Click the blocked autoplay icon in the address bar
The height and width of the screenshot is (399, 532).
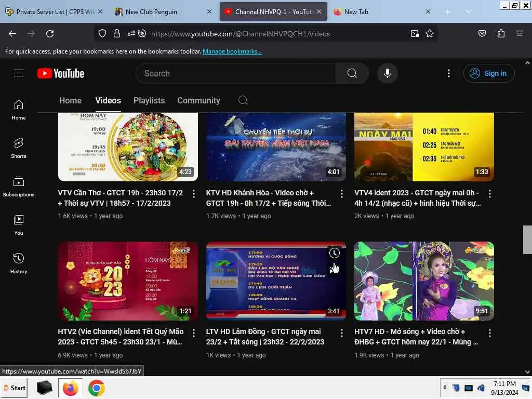pyautogui.click(x=142, y=34)
